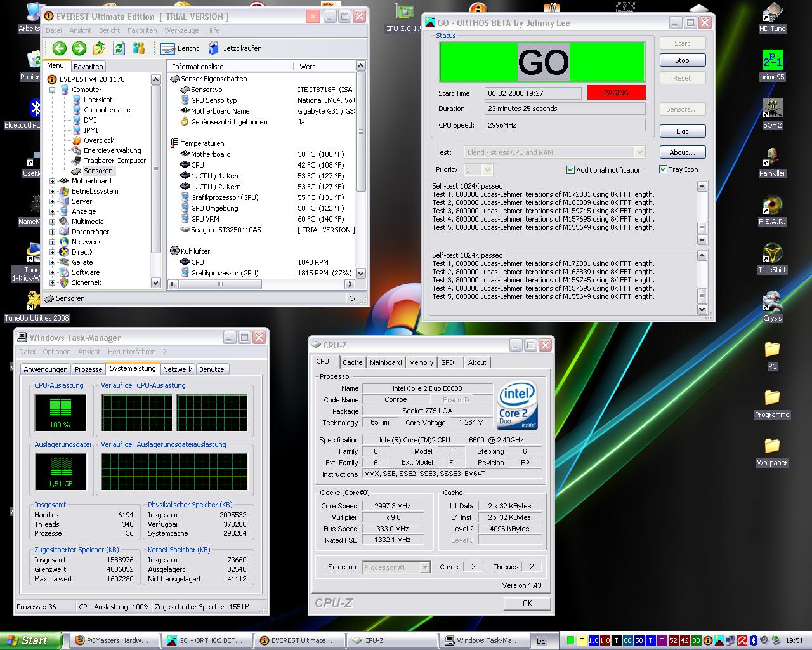Open the SOF 2 desktop shortcut
Viewport: 812px width, 650px height.
click(772, 114)
